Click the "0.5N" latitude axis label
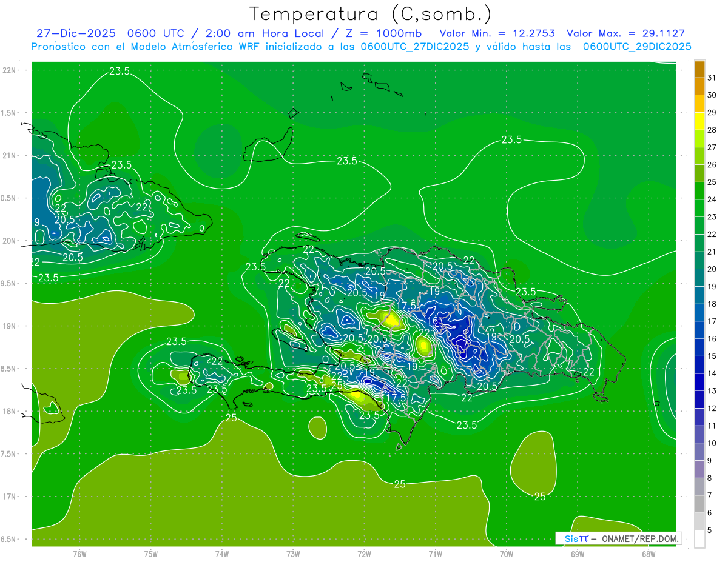The image size is (728, 562). 8,198
